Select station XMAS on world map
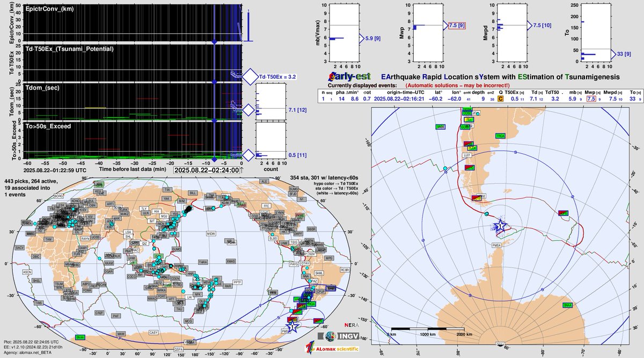The image size is (644, 358). point(231,260)
